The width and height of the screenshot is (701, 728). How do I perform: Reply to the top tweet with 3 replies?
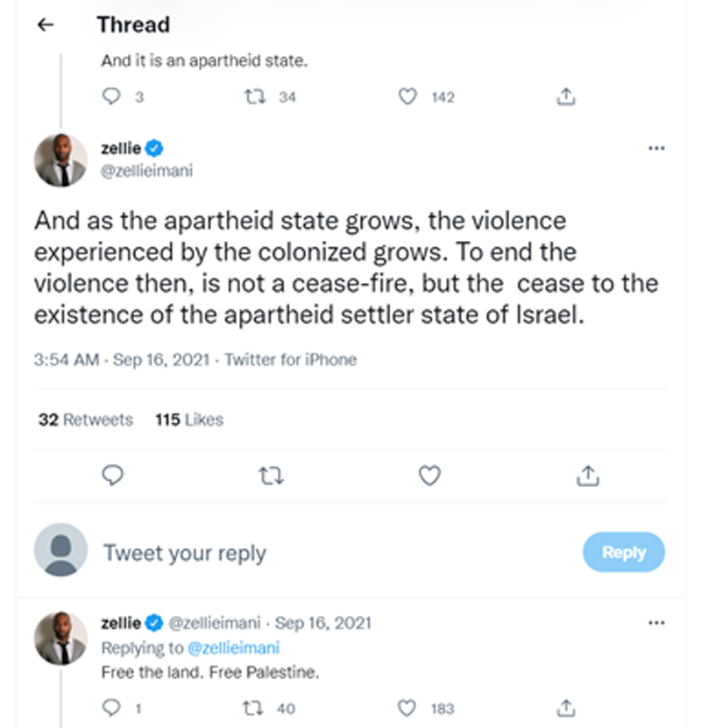tap(111, 97)
